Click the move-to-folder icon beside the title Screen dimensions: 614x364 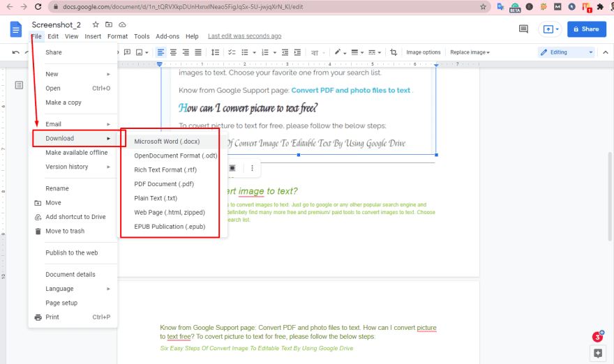pos(109,24)
